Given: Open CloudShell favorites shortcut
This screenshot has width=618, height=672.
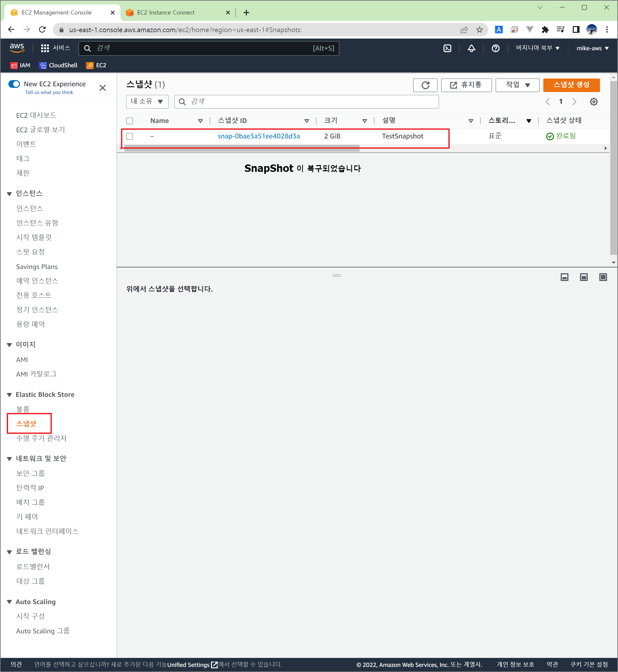Looking at the screenshot, I should 58,65.
